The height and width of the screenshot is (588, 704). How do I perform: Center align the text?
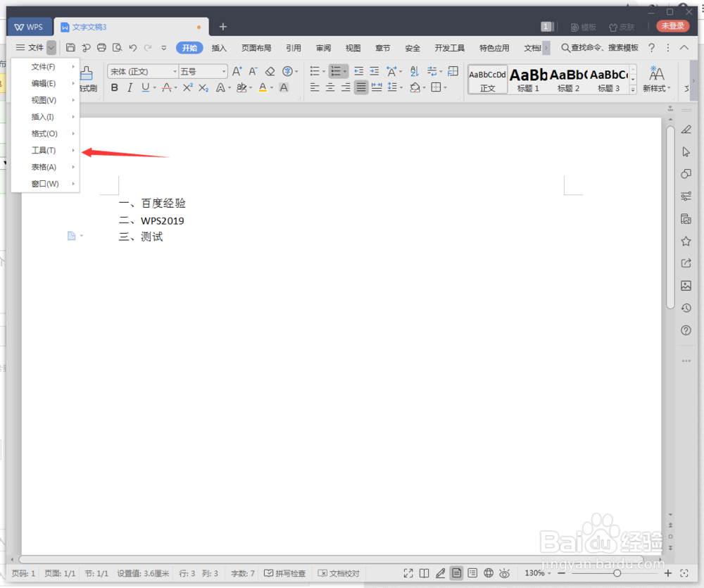pyautogui.click(x=330, y=87)
